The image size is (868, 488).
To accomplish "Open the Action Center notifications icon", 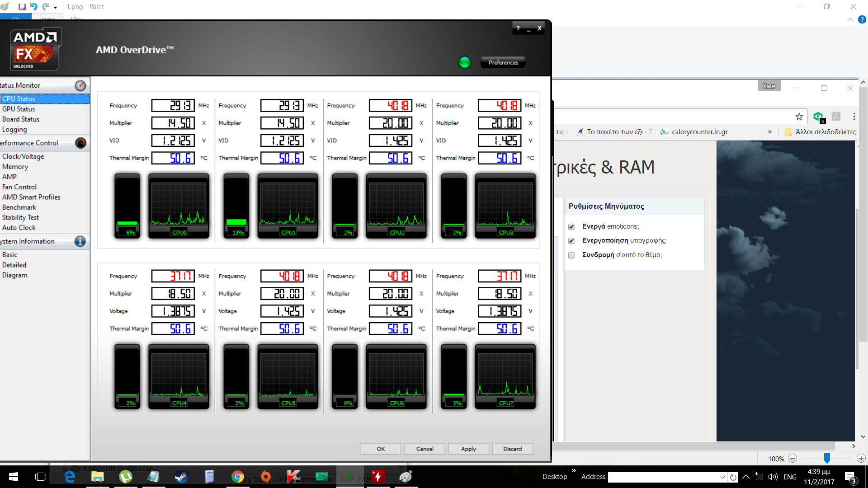I will [x=850, y=477].
